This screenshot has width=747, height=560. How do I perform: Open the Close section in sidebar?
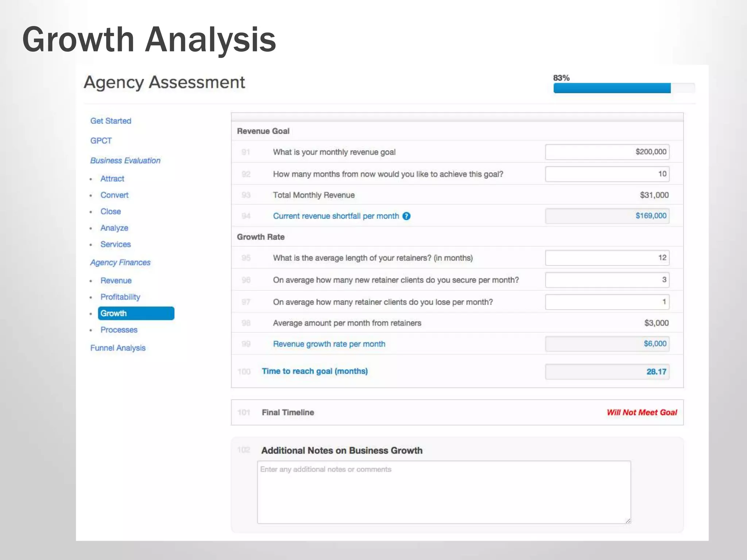click(x=111, y=211)
